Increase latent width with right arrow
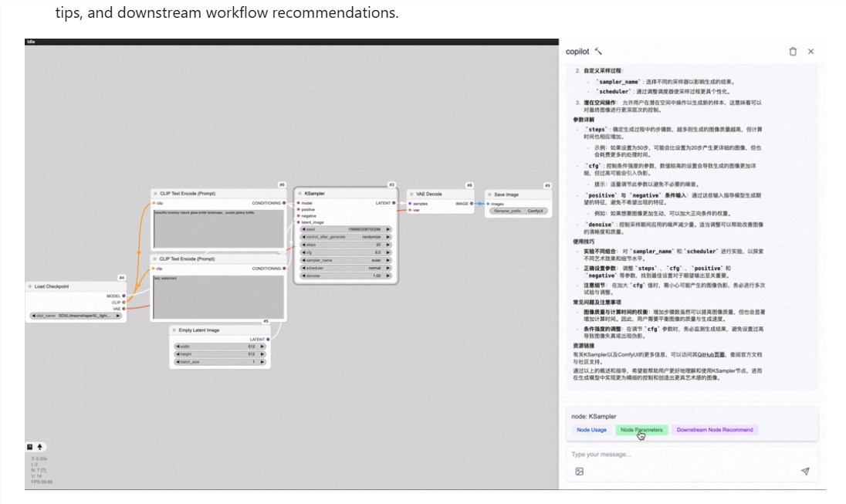The width and height of the screenshot is (846, 504). tap(262, 347)
